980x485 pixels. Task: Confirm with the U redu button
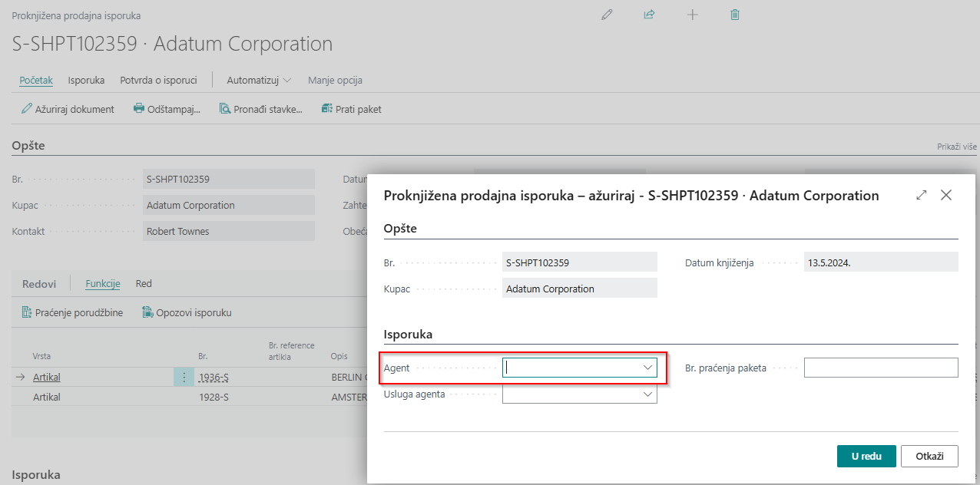coord(866,456)
